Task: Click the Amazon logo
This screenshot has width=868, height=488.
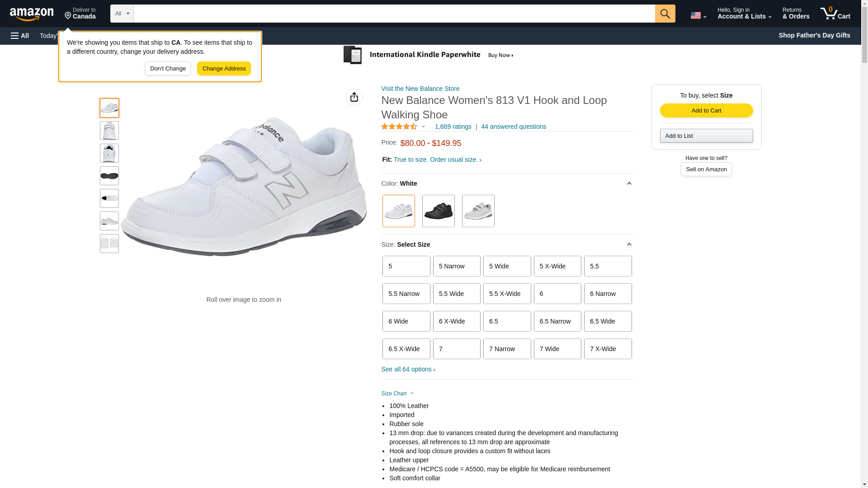Action: (32, 14)
